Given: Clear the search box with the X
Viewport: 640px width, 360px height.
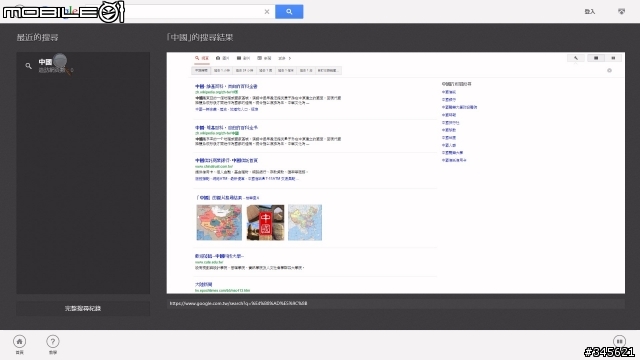Looking at the screenshot, I should point(267,11).
